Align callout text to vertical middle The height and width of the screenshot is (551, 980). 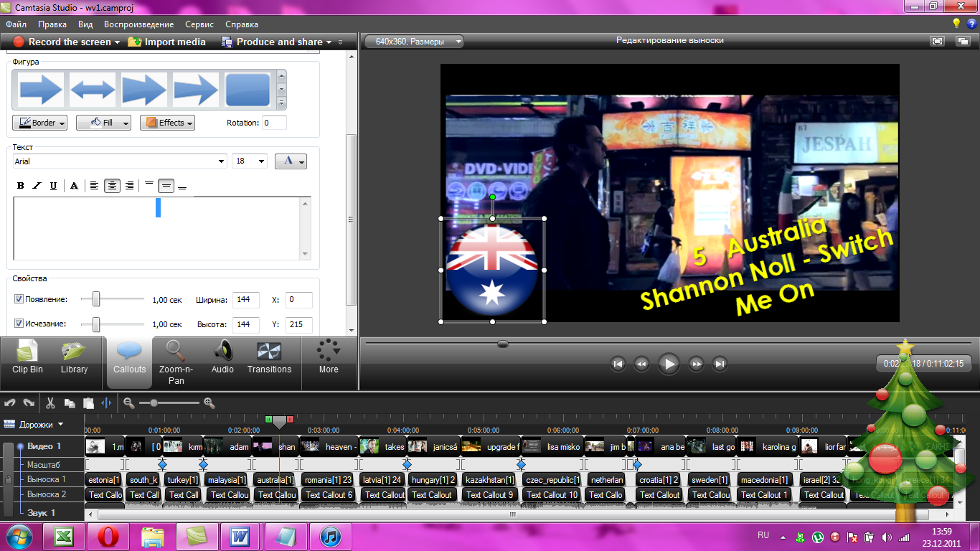(x=166, y=186)
